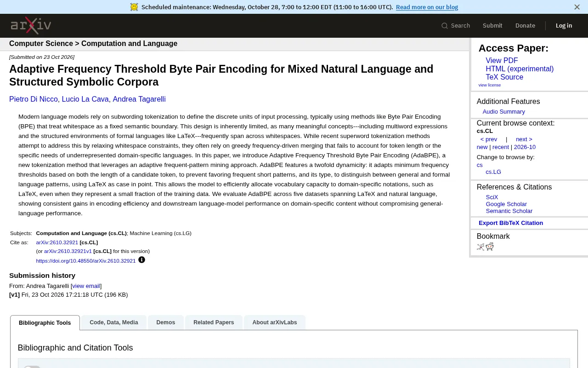Click arXiv:2610.32921v1 version link
The height and width of the screenshot is (368, 588).
pos(68,251)
